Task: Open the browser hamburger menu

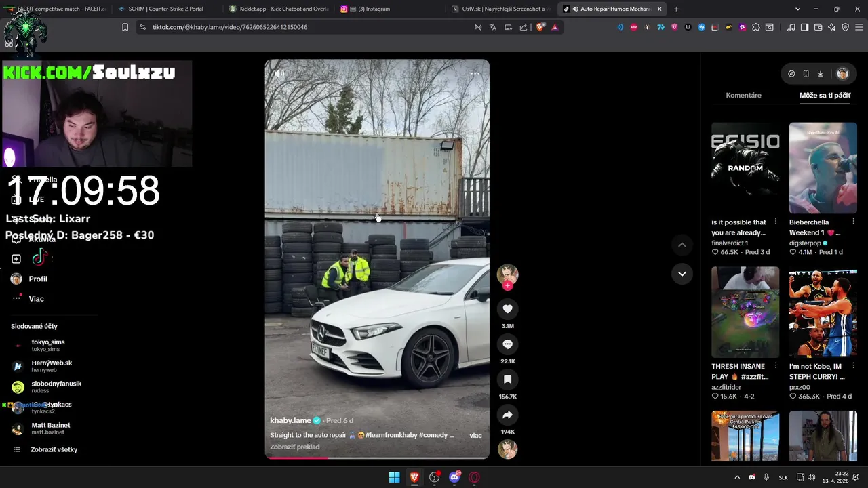Action: tap(859, 27)
